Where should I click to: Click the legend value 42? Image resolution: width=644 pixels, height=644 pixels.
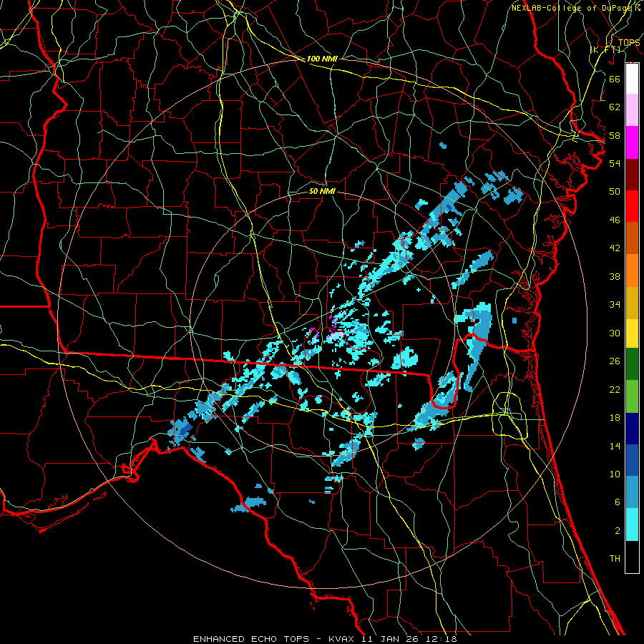point(615,248)
